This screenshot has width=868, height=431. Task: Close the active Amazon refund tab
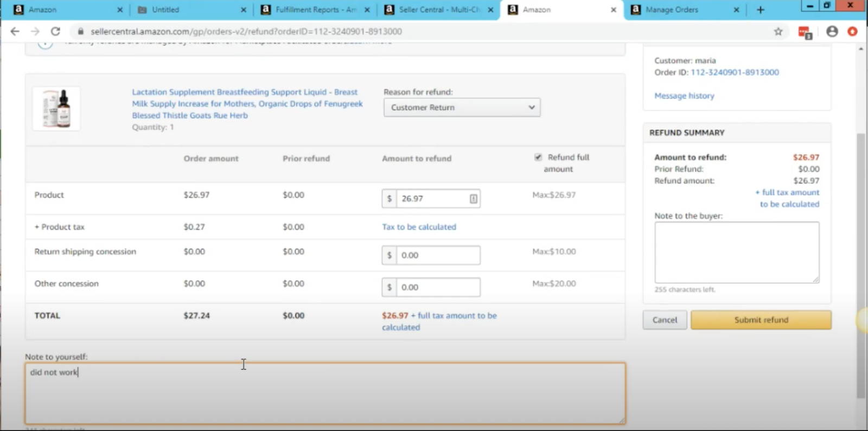click(614, 10)
